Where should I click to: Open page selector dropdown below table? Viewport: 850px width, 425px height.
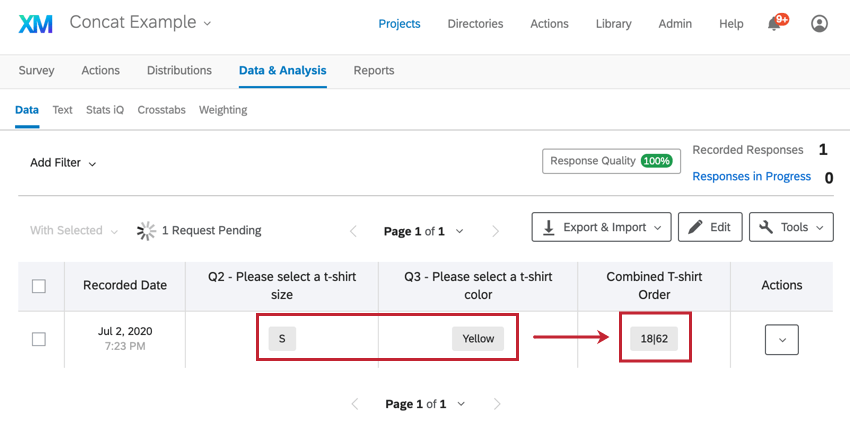click(461, 404)
